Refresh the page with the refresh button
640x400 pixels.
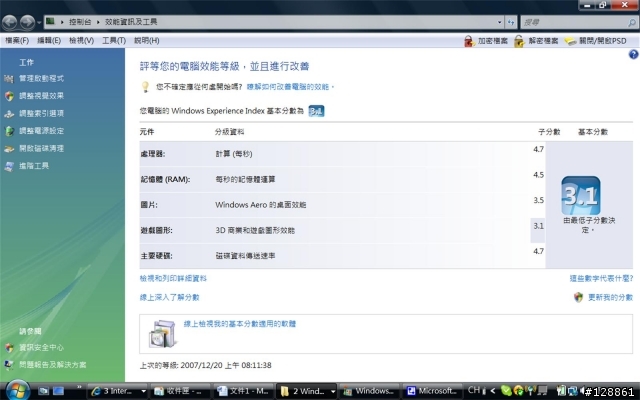click(x=511, y=22)
